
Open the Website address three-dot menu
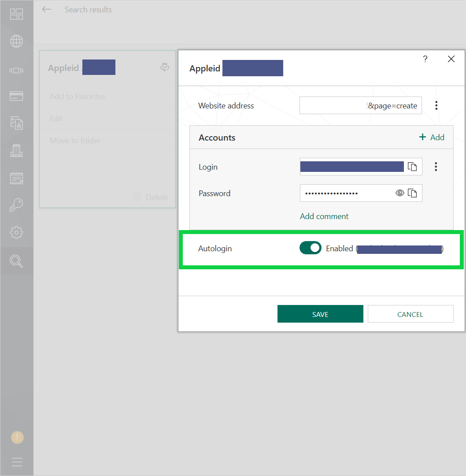(x=436, y=105)
